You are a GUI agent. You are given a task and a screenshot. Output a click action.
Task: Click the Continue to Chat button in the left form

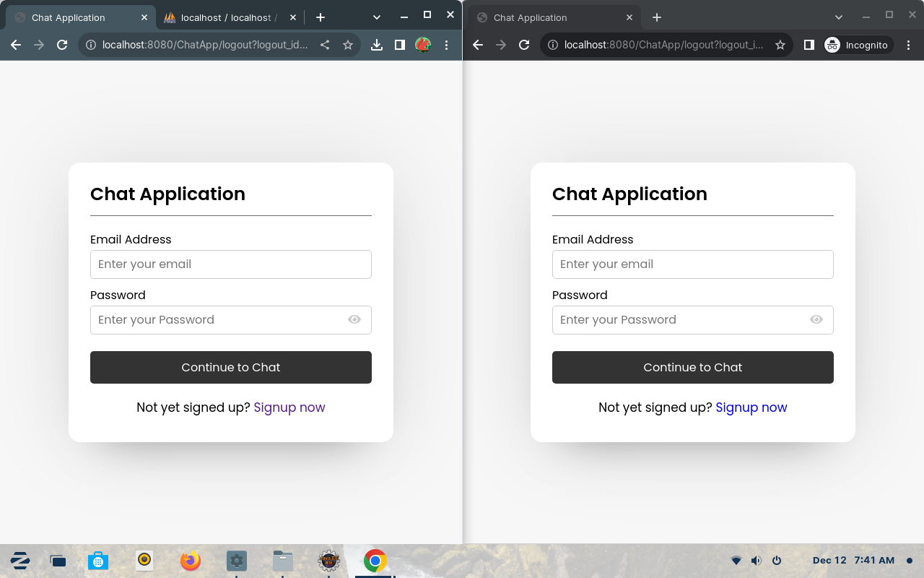tap(231, 367)
